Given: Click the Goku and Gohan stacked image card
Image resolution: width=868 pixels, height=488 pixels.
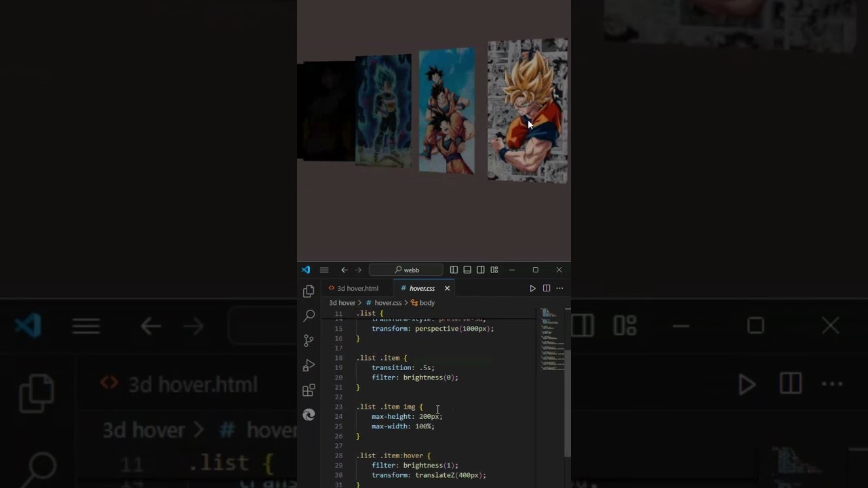Looking at the screenshot, I should point(446,110).
